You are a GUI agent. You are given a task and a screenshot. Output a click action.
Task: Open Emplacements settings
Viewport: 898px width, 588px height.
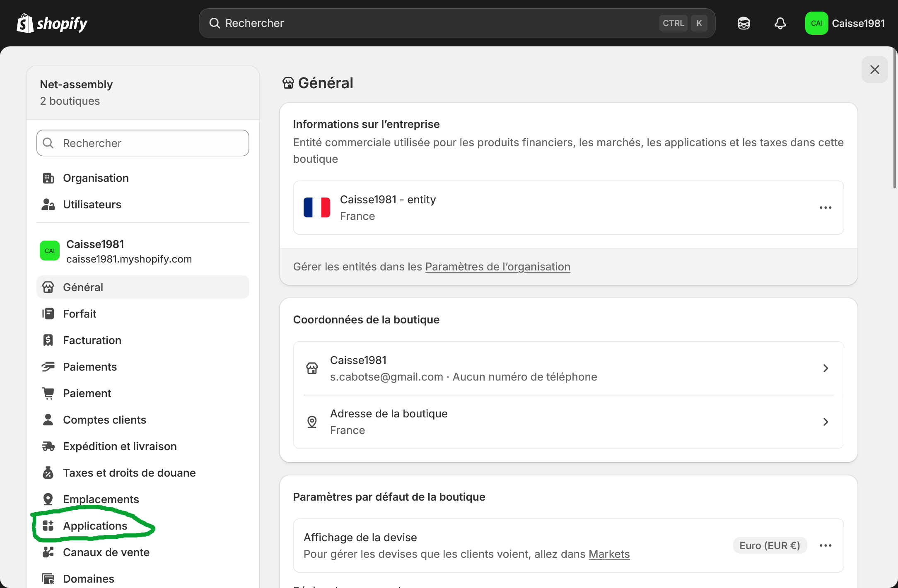coord(143,499)
